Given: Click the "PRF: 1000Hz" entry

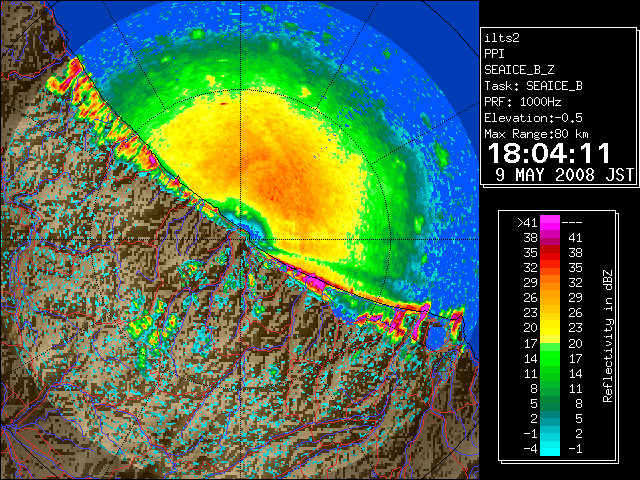Looking at the screenshot, I should (523, 102).
